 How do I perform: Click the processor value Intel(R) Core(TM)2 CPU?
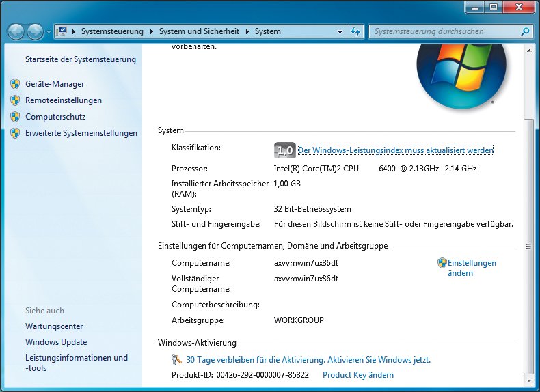pos(316,169)
